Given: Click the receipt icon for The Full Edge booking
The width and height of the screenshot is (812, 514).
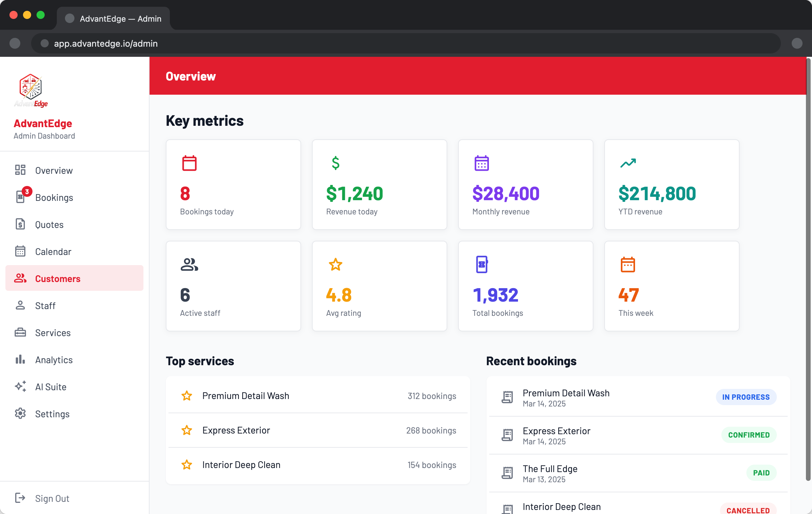Looking at the screenshot, I should click(507, 473).
